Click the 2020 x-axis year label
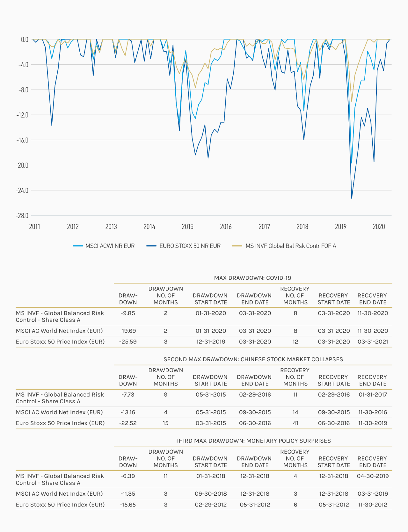Image resolution: width=408 pixels, height=532 pixels. 379,226
